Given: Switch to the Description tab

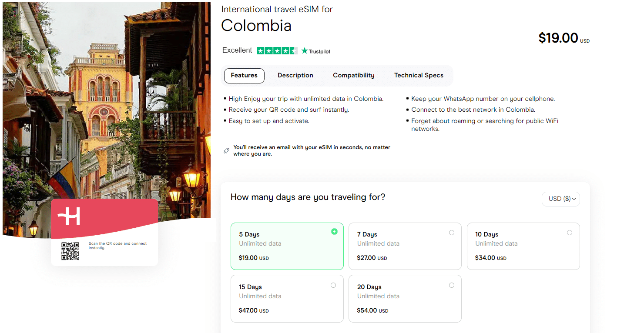Looking at the screenshot, I should pyautogui.click(x=295, y=75).
